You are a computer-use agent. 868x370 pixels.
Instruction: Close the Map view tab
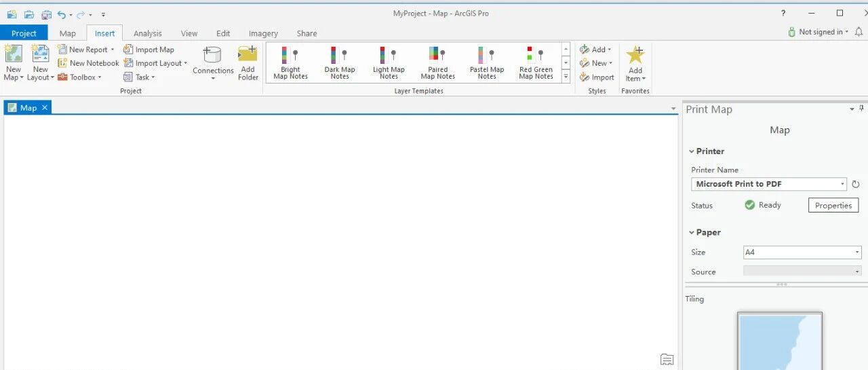(45, 108)
